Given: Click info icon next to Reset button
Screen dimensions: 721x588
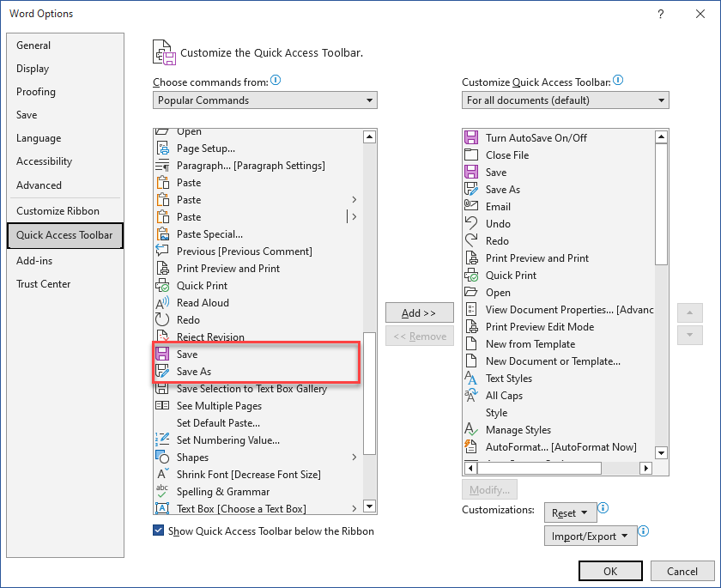Looking at the screenshot, I should click(603, 508).
